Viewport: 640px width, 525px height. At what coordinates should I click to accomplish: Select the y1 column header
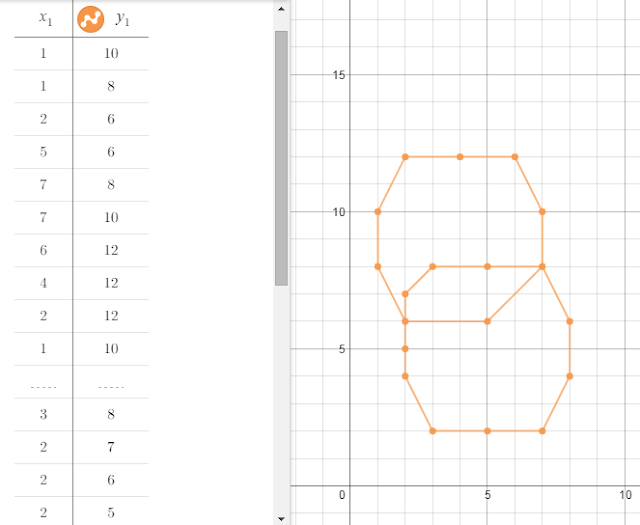click(123, 18)
